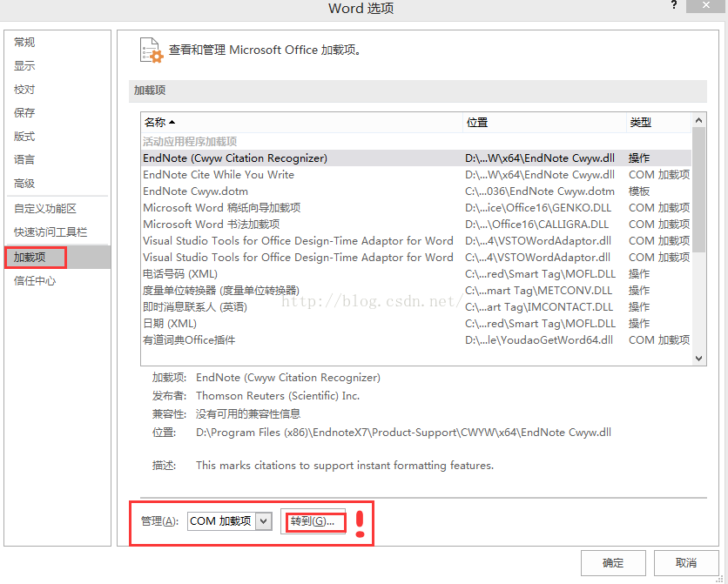Click the METCONV.DLL location cell
The height and width of the screenshot is (584, 728).
538,291
